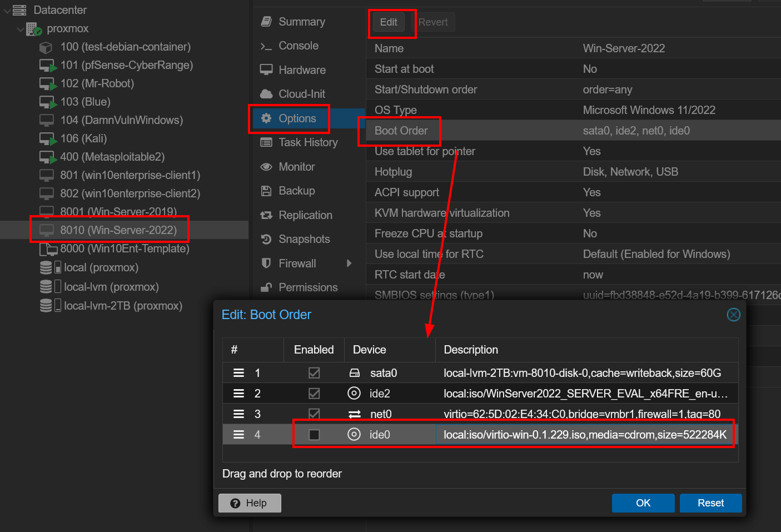Click the Monitor eye icon

[266, 167]
